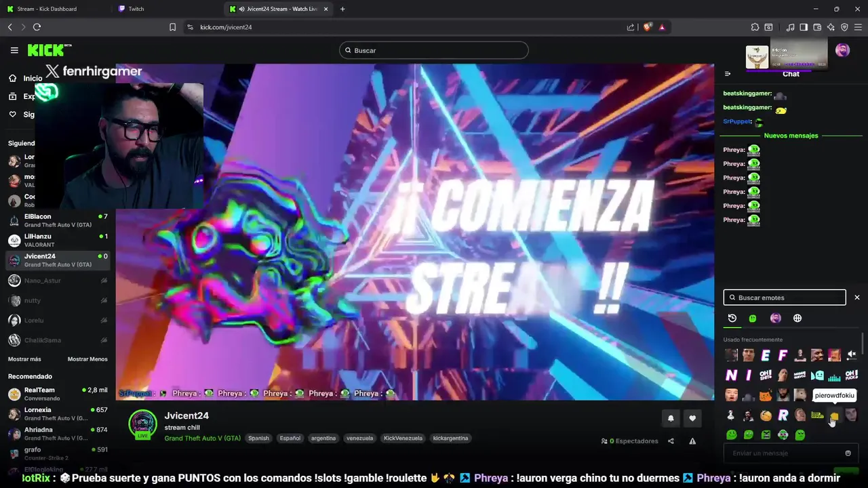Viewport: 868px width, 488px height.
Task: Open the browser main menu
Action: pos(858,27)
